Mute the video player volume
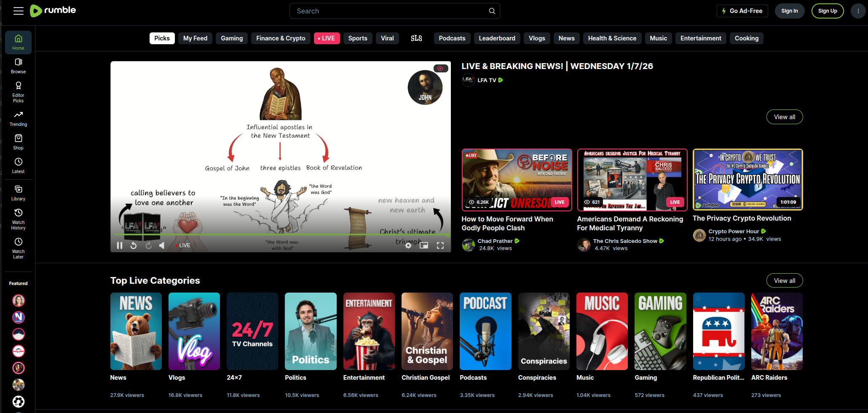Viewport: 868px width, 413px height. click(x=162, y=245)
